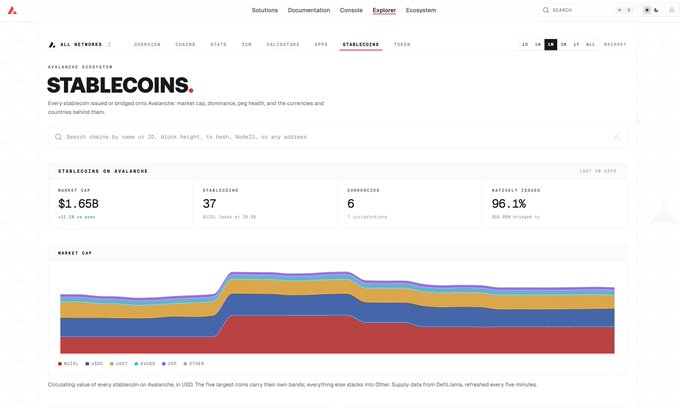Viewport: 680px width, 407px height.
Task: Click the Avalanche logo in the header
Action: pos(12,10)
